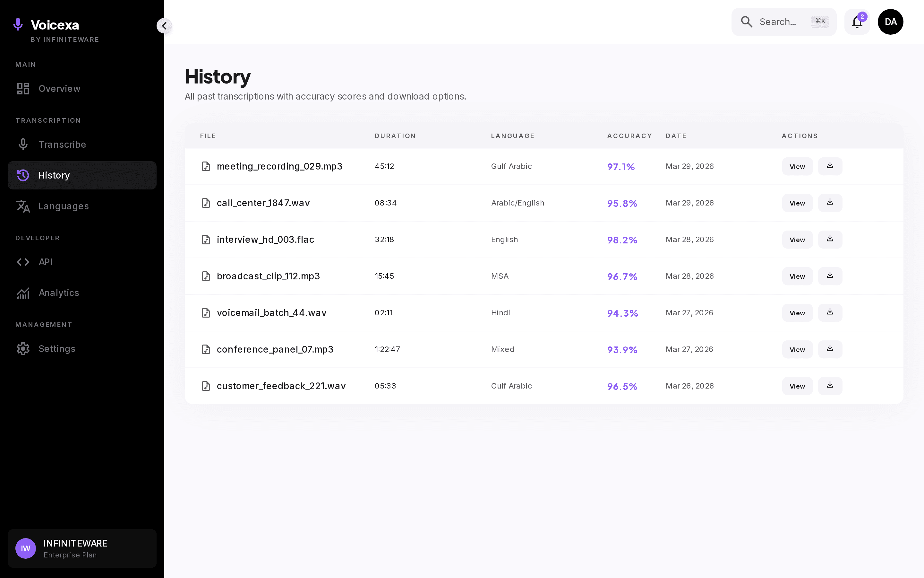Image resolution: width=924 pixels, height=578 pixels.
Task: Click the 02:11 duration cell
Action: click(x=384, y=313)
